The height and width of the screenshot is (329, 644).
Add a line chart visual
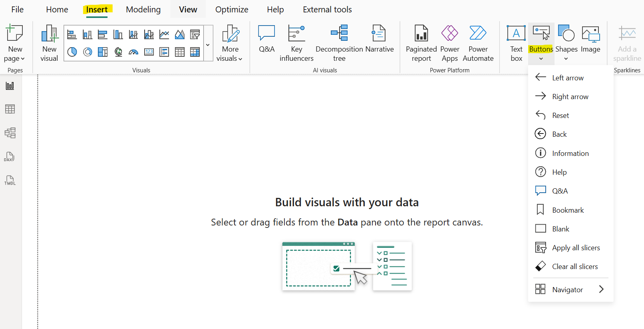point(164,35)
